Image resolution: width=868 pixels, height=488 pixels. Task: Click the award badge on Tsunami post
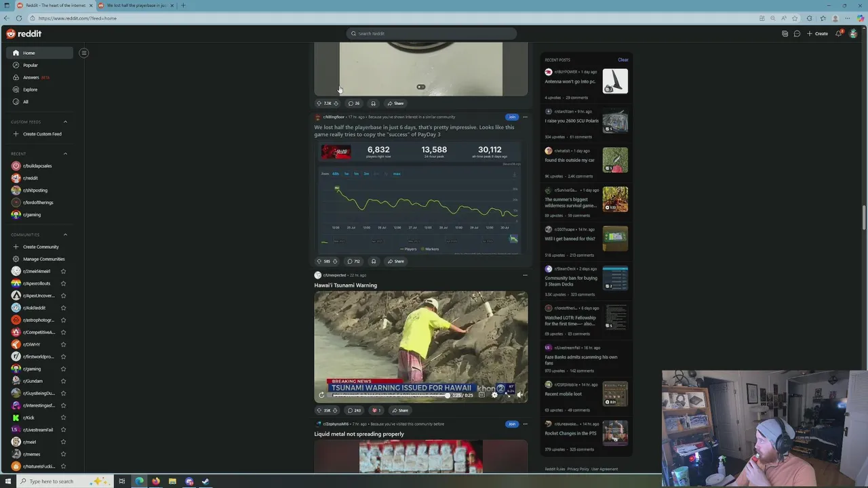point(376,410)
